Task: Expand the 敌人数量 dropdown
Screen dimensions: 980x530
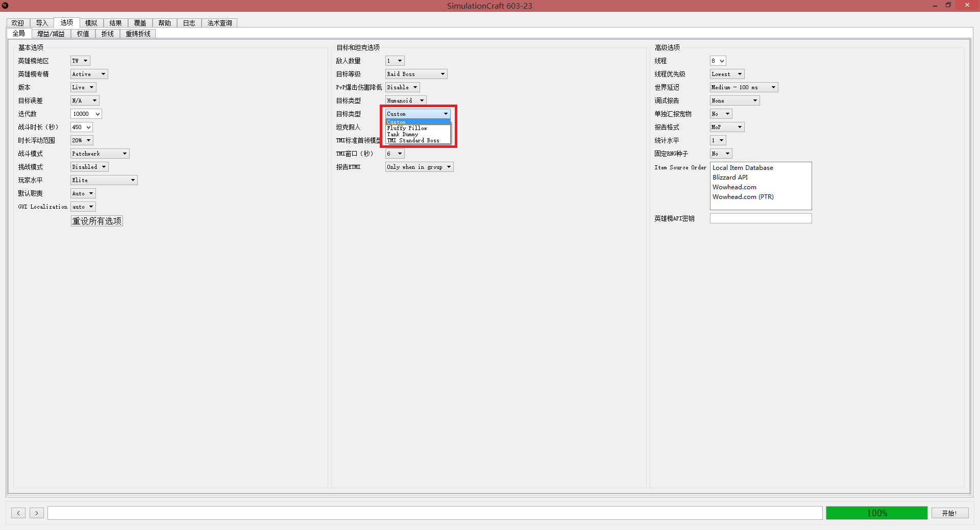Action: point(395,61)
